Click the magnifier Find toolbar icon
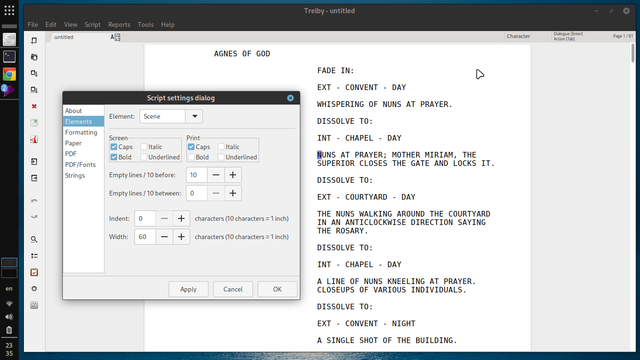 [x=34, y=240]
